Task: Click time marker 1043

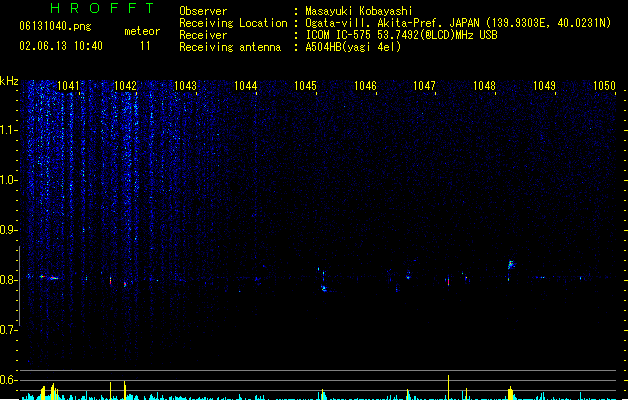Action: (x=186, y=85)
